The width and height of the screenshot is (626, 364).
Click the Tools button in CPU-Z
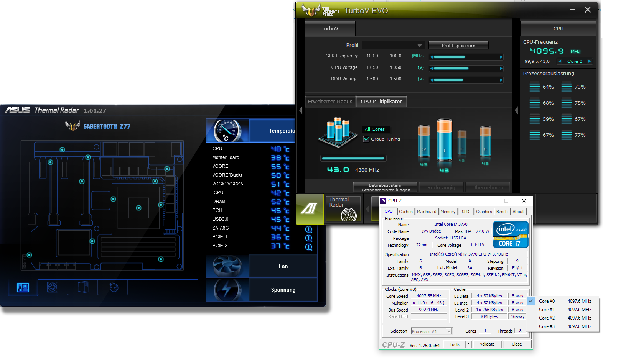tap(455, 344)
